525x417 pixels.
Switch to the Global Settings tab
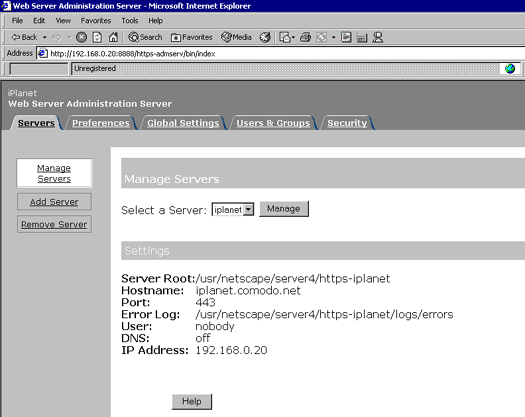(x=183, y=123)
